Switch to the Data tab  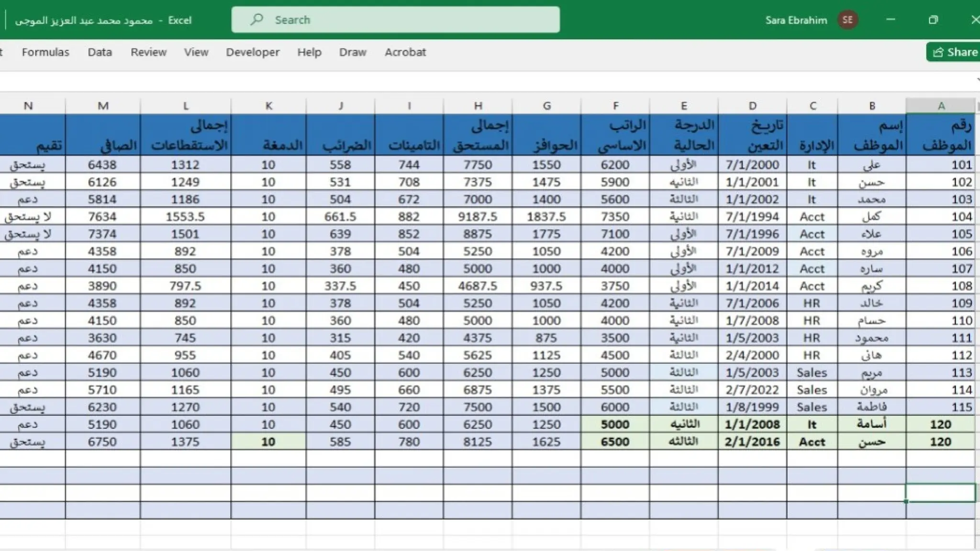coord(100,52)
